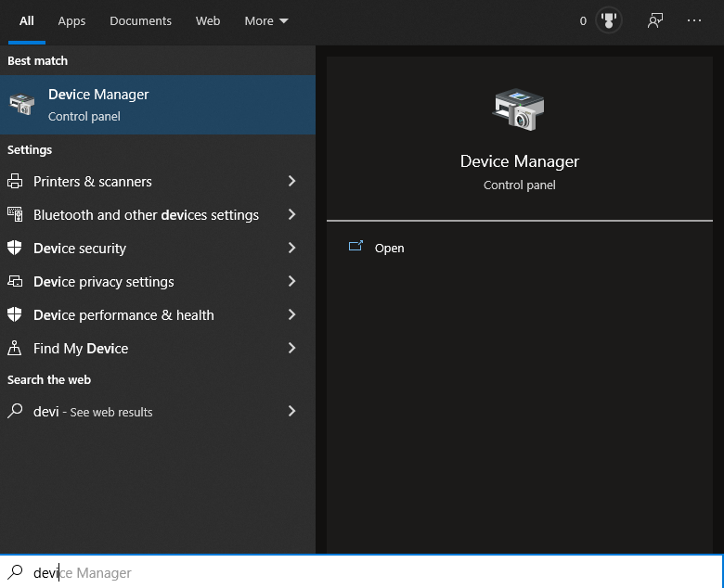Select the Web search tab

(208, 20)
